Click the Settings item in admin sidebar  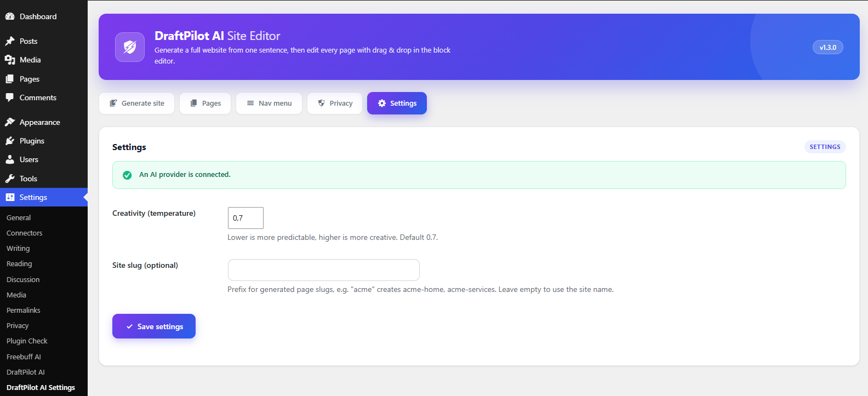[x=44, y=197]
